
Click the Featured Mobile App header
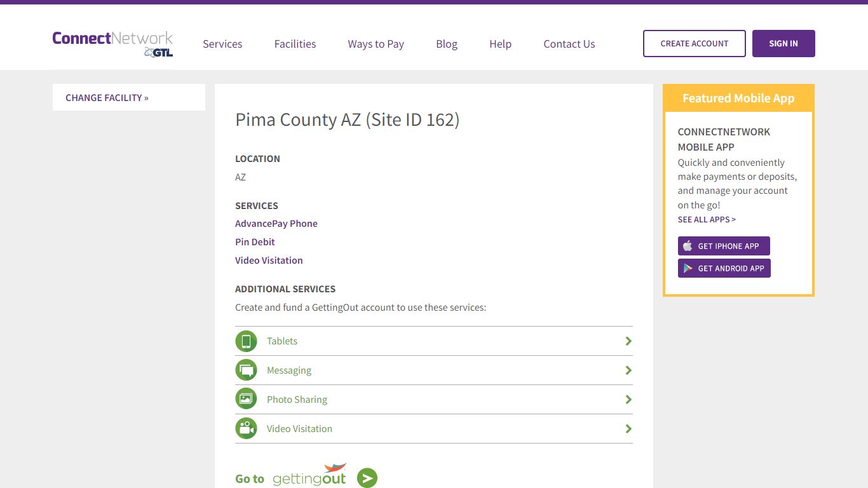738,98
